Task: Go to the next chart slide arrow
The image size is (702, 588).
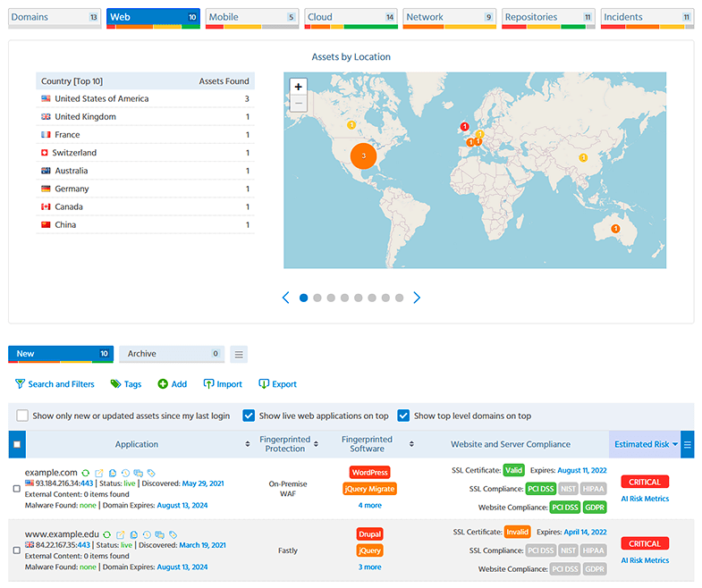Action: pyautogui.click(x=417, y=298)
